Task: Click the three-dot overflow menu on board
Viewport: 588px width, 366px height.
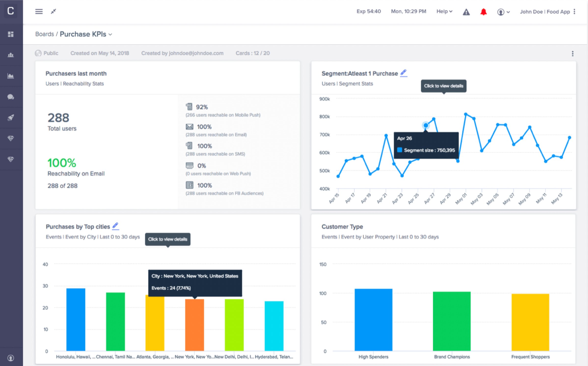Action: [x=572, y=53]
